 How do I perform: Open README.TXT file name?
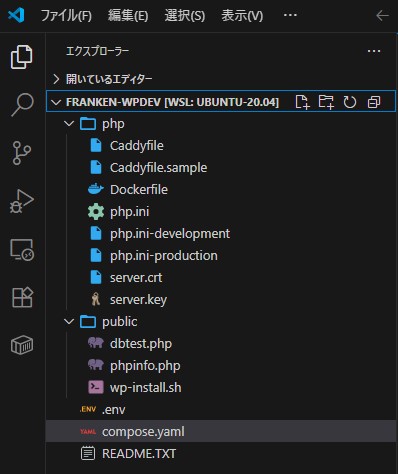[x=139, y=454]
